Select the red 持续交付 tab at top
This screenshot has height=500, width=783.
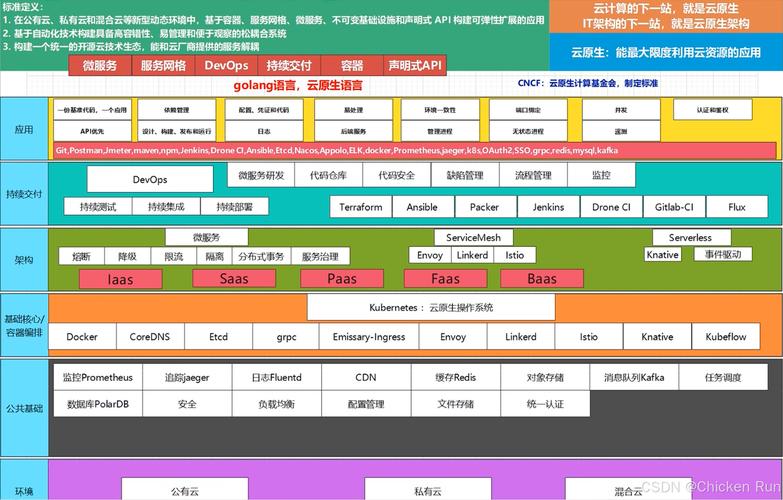pyautogui.click(x=289, y=65)
